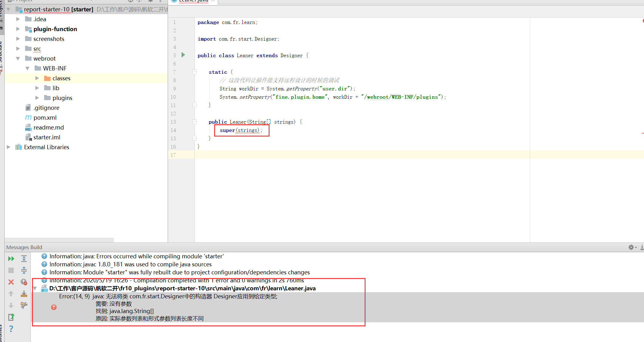Image resolution: width=644 pixels, height=342 pixels.
Task: Click the "fine.plugin.home" string in code
Action: click(300, 97)
